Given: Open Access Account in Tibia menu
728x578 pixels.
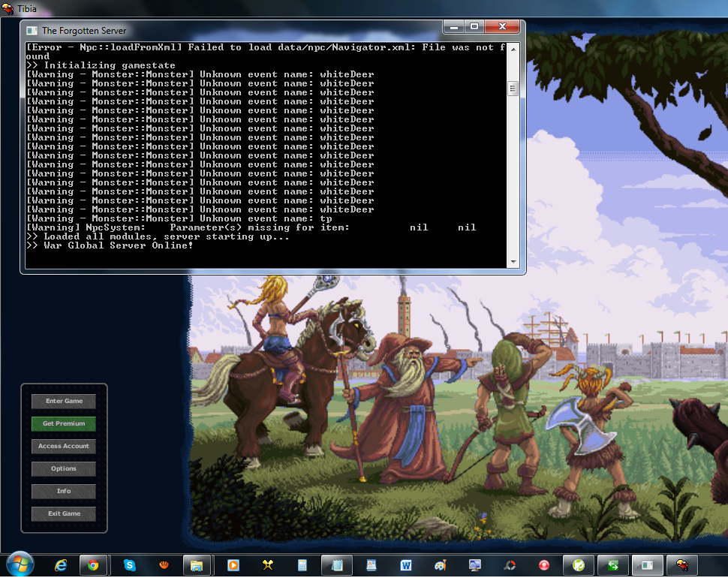Looking at the screenshot, I should 64,446.
